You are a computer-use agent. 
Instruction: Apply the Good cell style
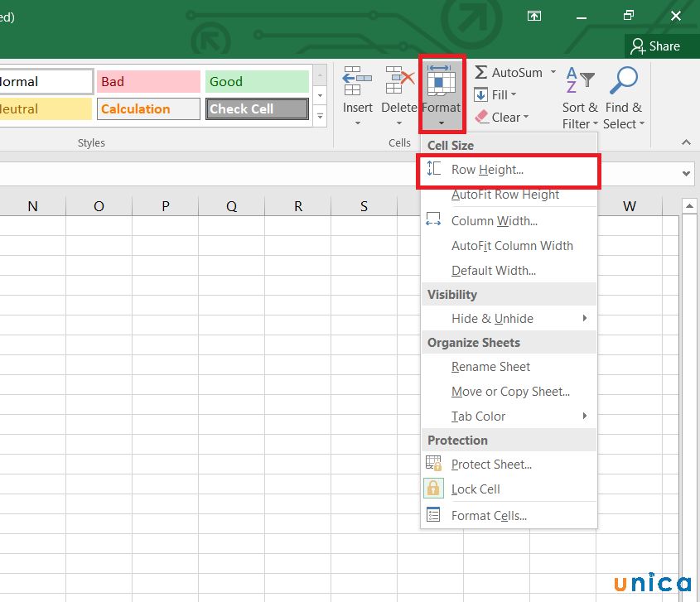[x=257, y=80]
